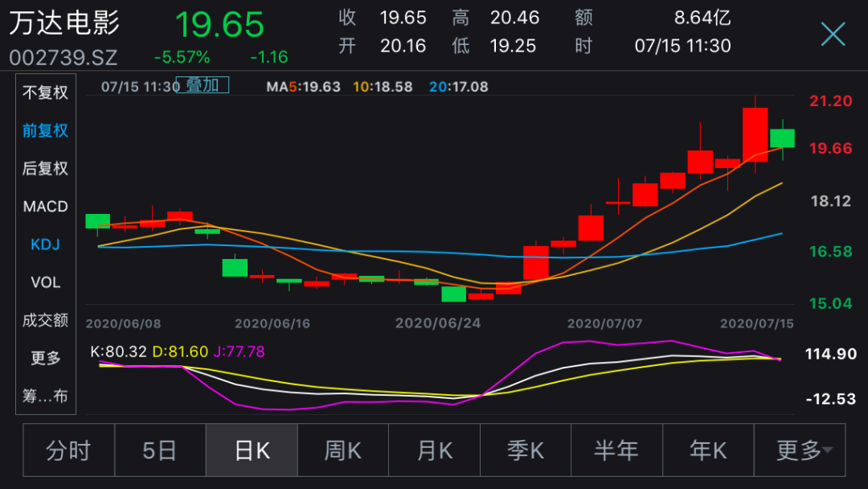Viewport: 868px width, 489px height.
Task: Switch indicator to MACD
Action: 45,207
